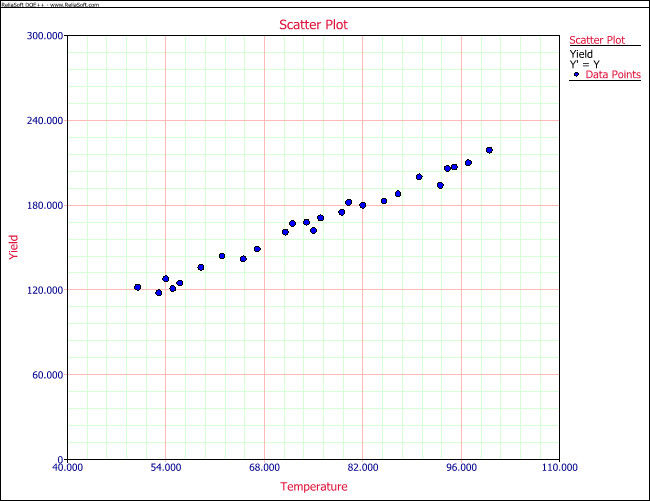Click the 68.000 x-axis tick label

click(264, 467)
